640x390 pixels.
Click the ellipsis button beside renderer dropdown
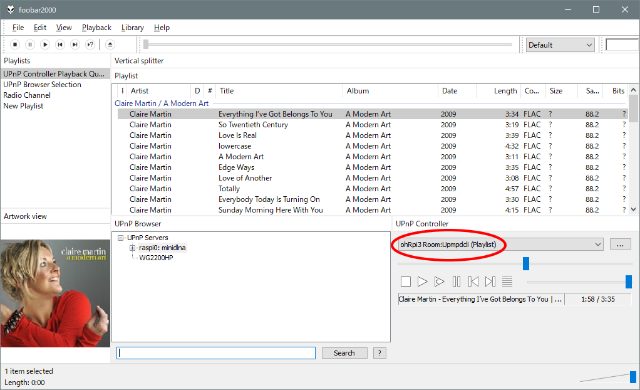coord(620,244)
